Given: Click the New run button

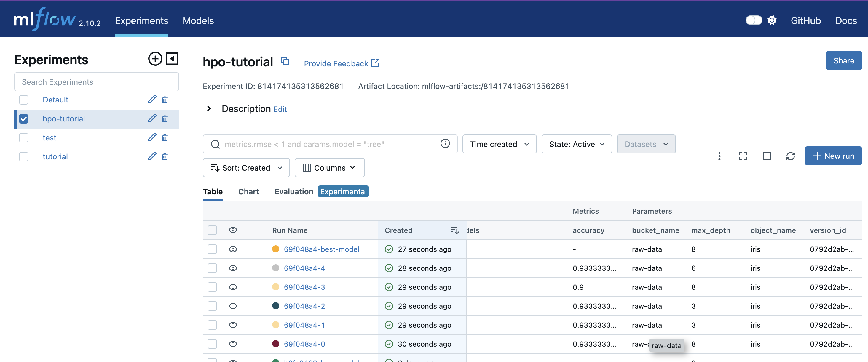Looking at the screenshot, I should (x=833, y=156).
